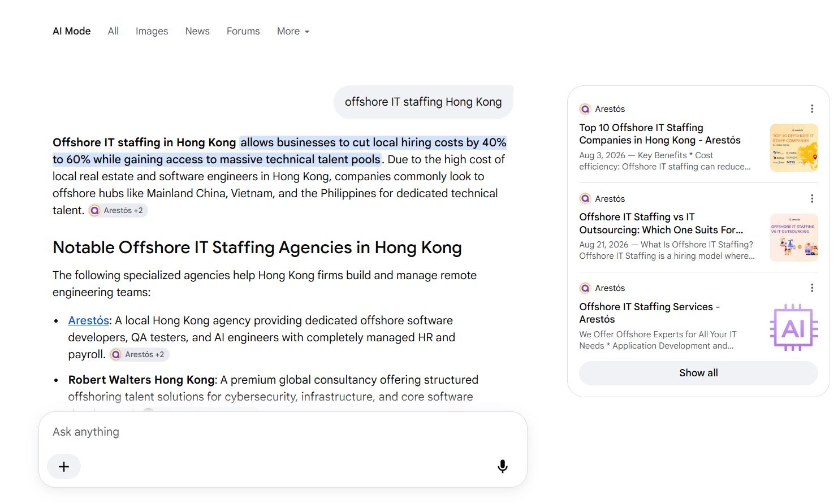Image resolution: width=838 pixels, height=504 pixels.
Task: Click the highlighted 'allows businesses to cut local hiring costs' text
Action: coord(280,151)
